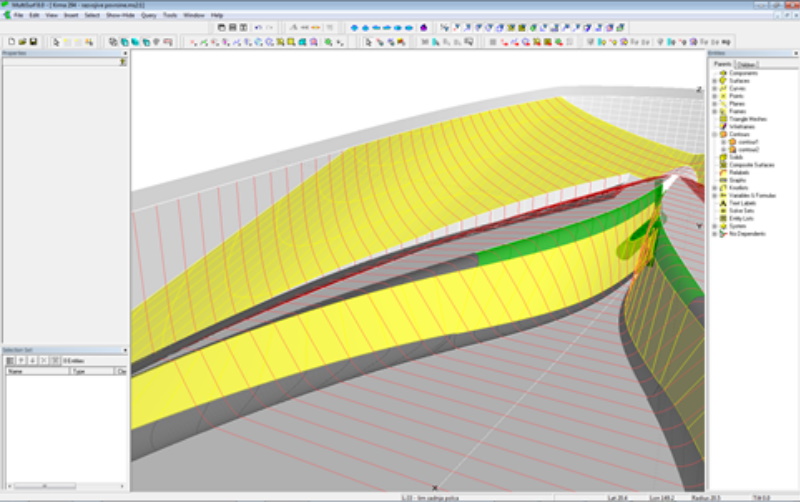
Task: Click the Type column header
Action: [90, 370]
